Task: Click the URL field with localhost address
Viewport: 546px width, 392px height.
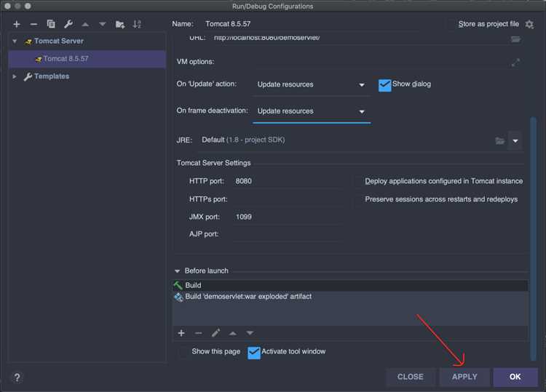Action: click(360, 38)
